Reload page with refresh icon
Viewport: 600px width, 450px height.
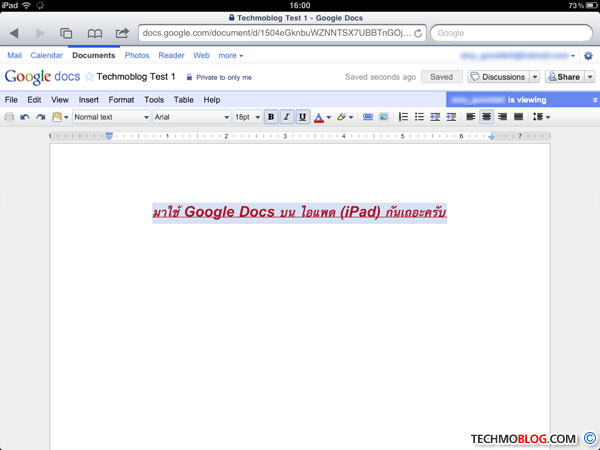tap(418, 33)
